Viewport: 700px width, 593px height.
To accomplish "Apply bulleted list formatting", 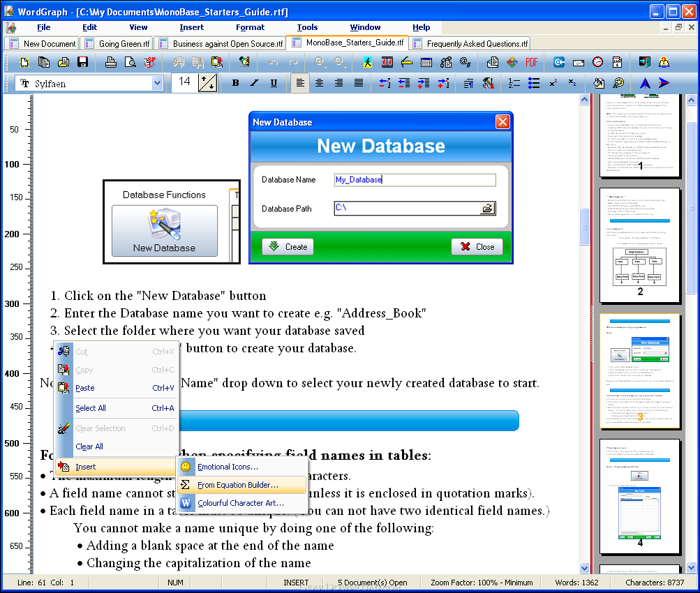I will [x=533, y=83].
